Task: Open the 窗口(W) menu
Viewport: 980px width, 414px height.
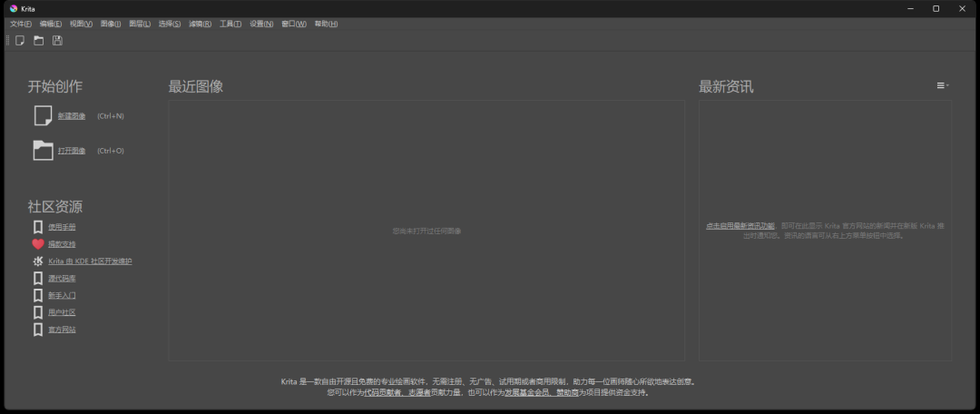Action: click(x=294, y=24)
